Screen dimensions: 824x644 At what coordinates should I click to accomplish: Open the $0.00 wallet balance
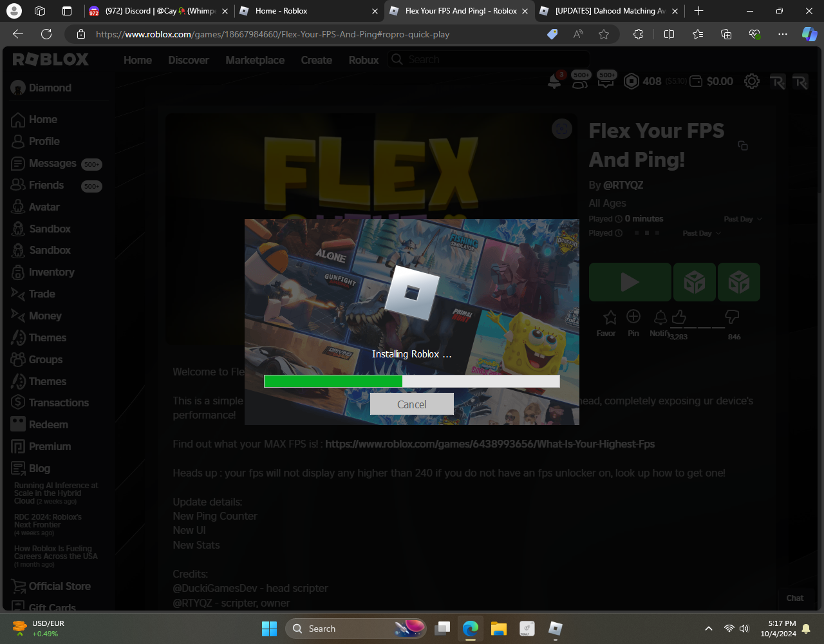[711, 81]
